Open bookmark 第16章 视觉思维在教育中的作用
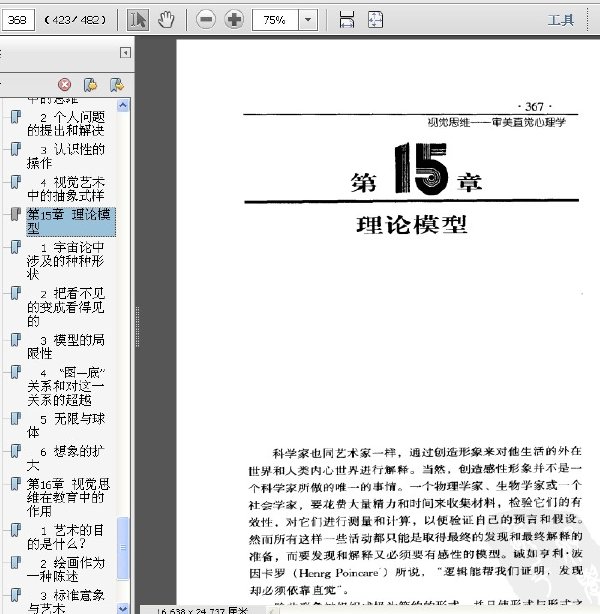Viewport: 600px width, 614px height. point(69,498)
